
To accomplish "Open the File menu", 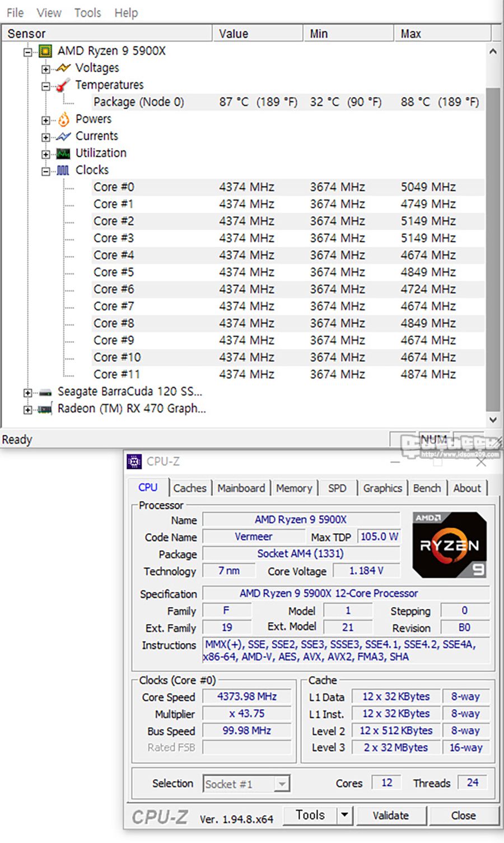I will [15, 12].
